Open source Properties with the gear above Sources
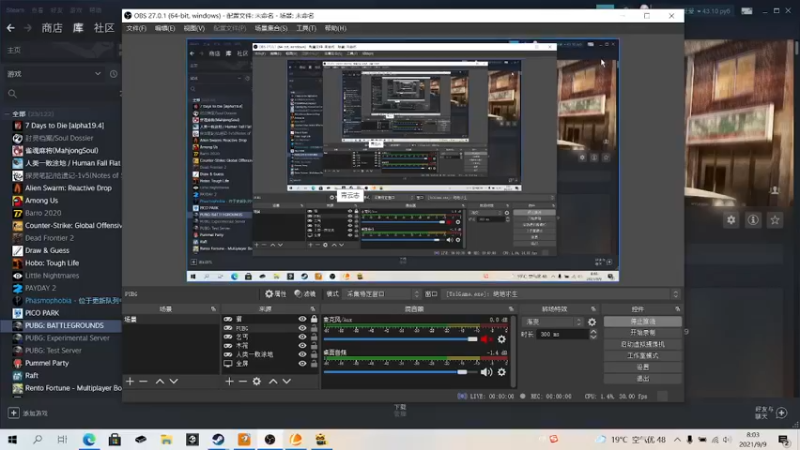 pos(276,294)
